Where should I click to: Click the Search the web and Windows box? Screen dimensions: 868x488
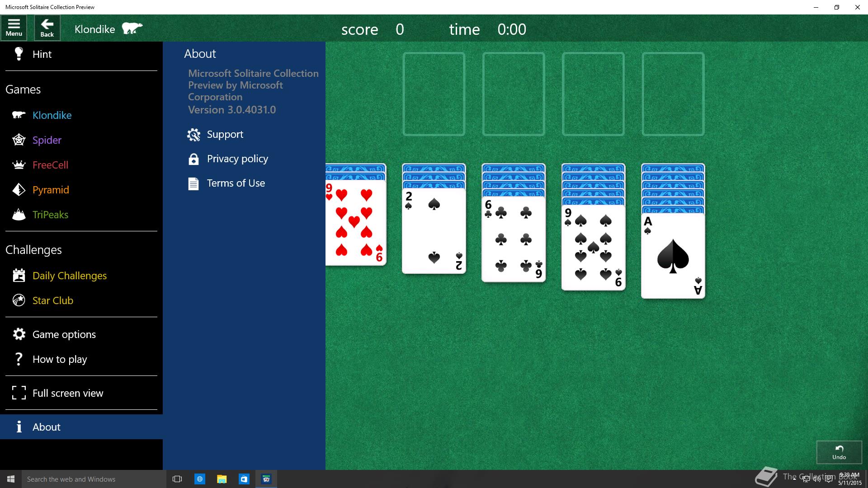(x=94, y=479)
